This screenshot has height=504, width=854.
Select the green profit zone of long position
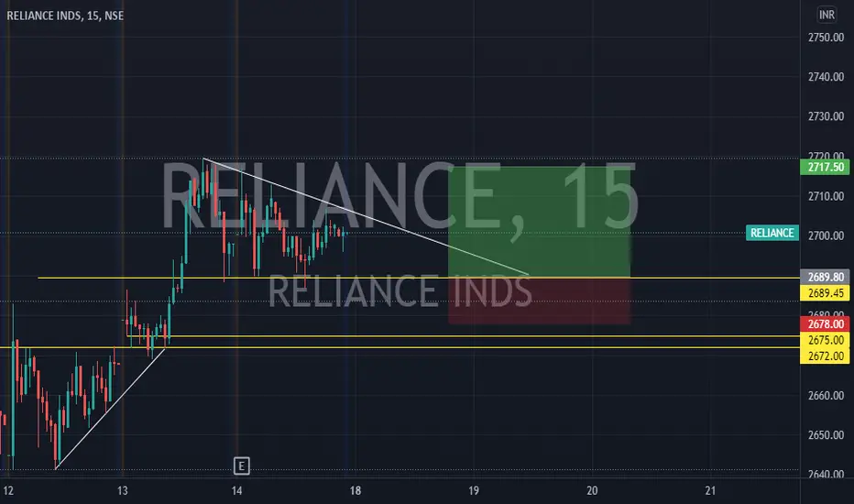click(539, 222)
